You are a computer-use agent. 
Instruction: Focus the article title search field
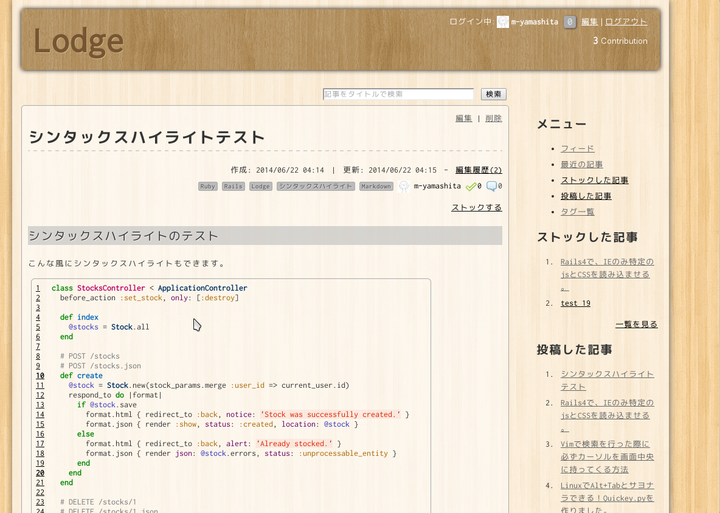point(398,94)
